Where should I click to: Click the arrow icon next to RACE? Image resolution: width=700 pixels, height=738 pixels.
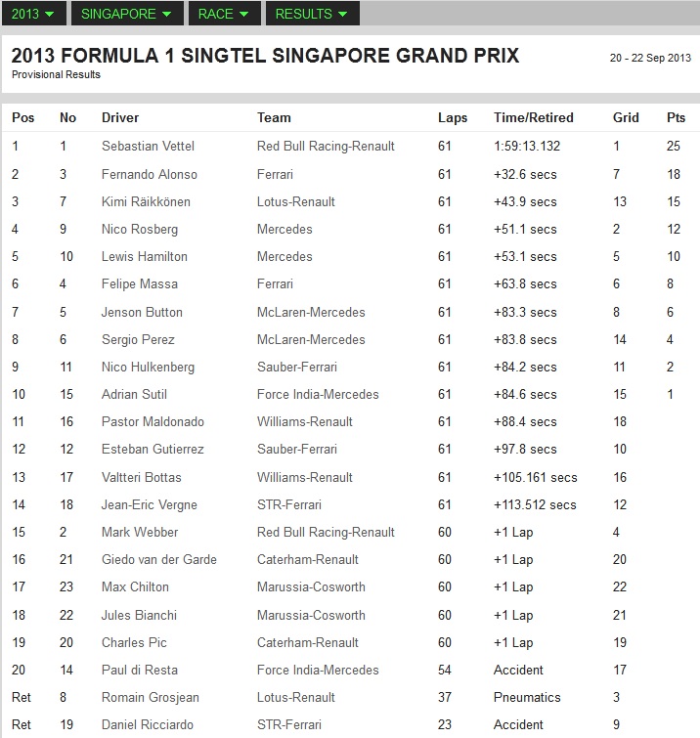pyautogui.click(x=243, y=14)
